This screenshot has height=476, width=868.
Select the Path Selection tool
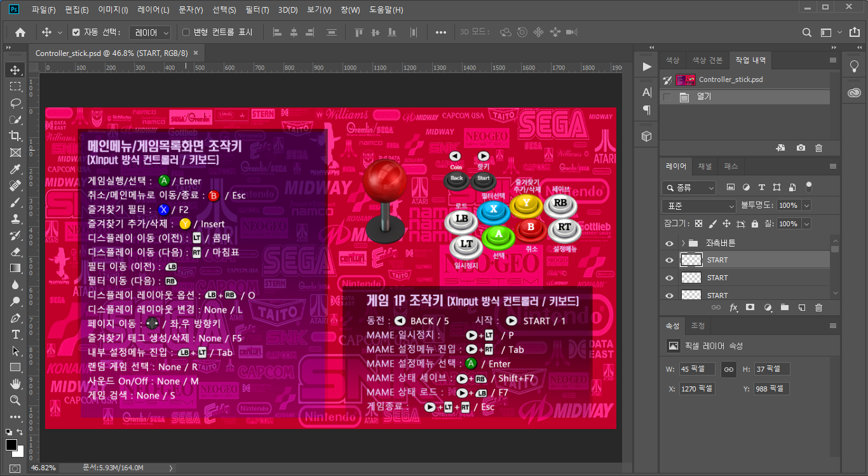[15, 351]
